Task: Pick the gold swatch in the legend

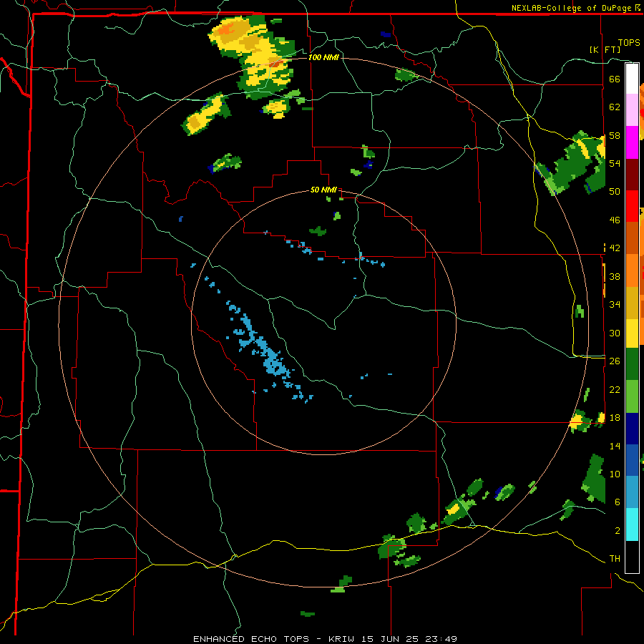Action: click(632, 303)
